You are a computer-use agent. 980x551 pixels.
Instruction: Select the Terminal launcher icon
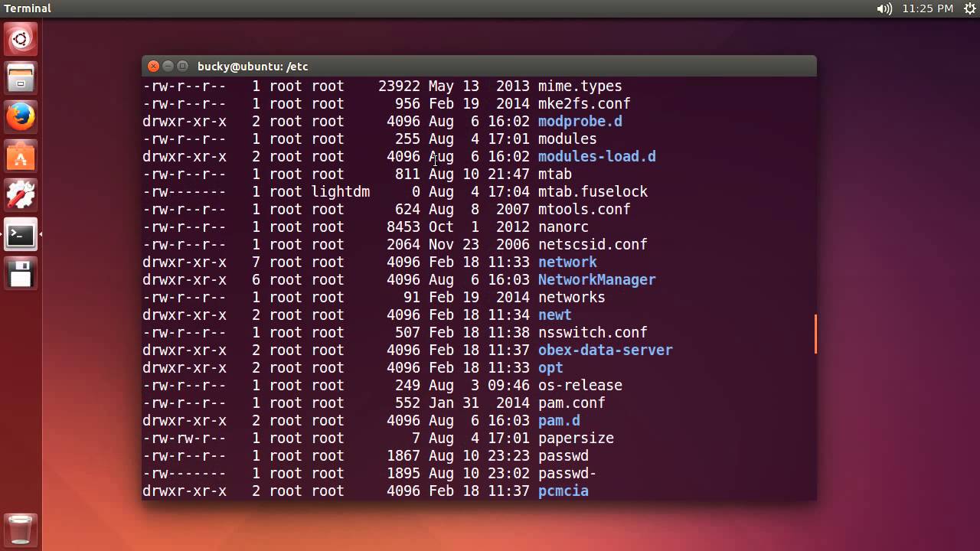coord(21,236)
